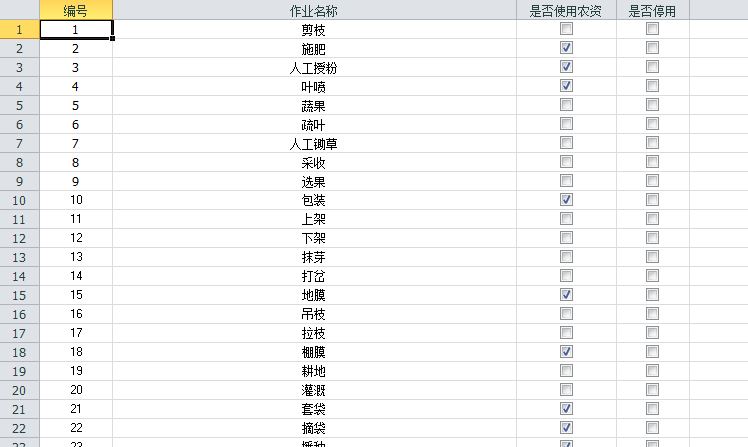Check 是否使用农资 for 剪枝 row
748x447 pixels.
coord(566,29)
